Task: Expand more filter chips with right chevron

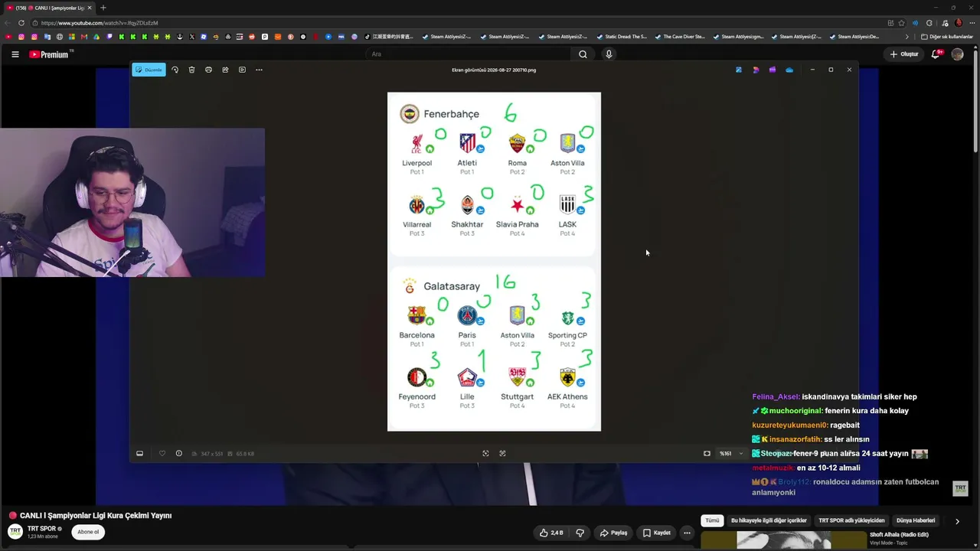Action: pyautogui.click(x=957, y=521)
